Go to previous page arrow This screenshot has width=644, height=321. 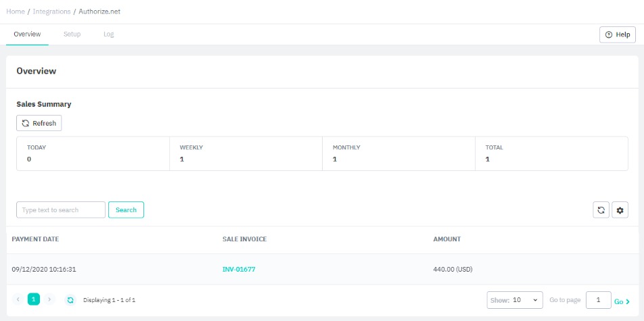(x=18, y=299)
